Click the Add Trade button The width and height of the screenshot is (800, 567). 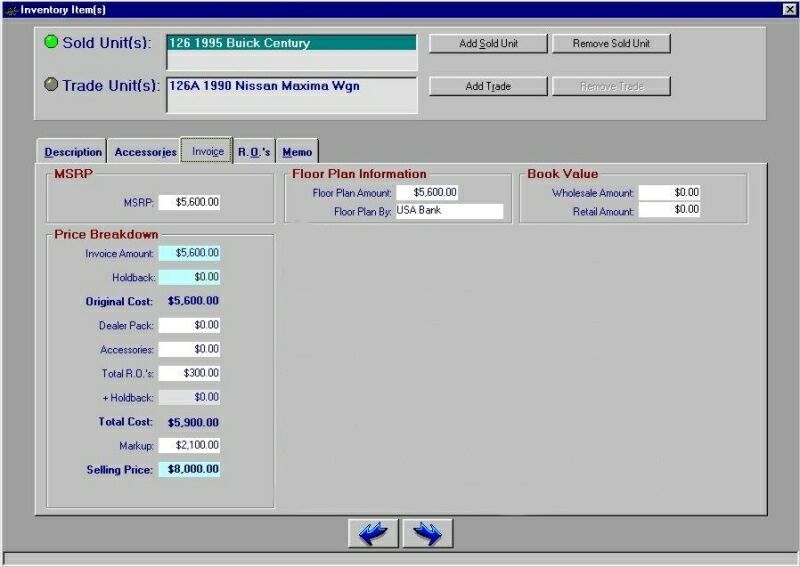[488, 86]
